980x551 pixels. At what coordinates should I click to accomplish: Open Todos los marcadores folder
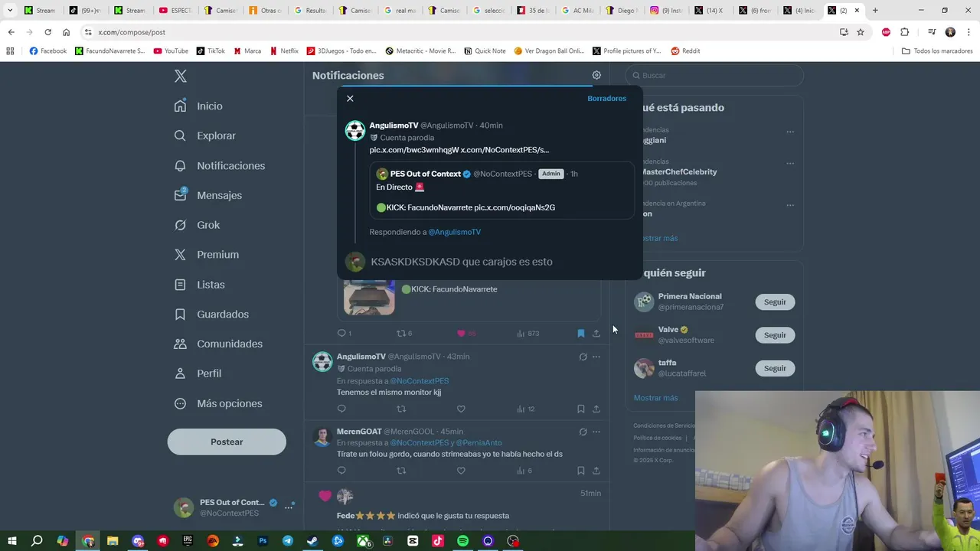click(937, 51)
